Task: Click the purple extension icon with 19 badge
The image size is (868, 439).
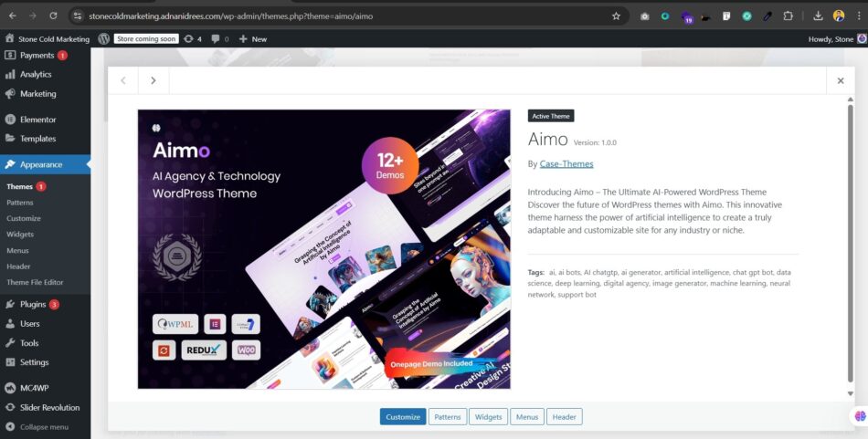Action: click(686, 17)
